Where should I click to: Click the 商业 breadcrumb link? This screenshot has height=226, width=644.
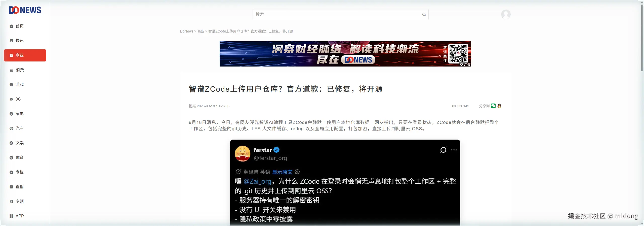pyautogui.click(x=201, y=31)
